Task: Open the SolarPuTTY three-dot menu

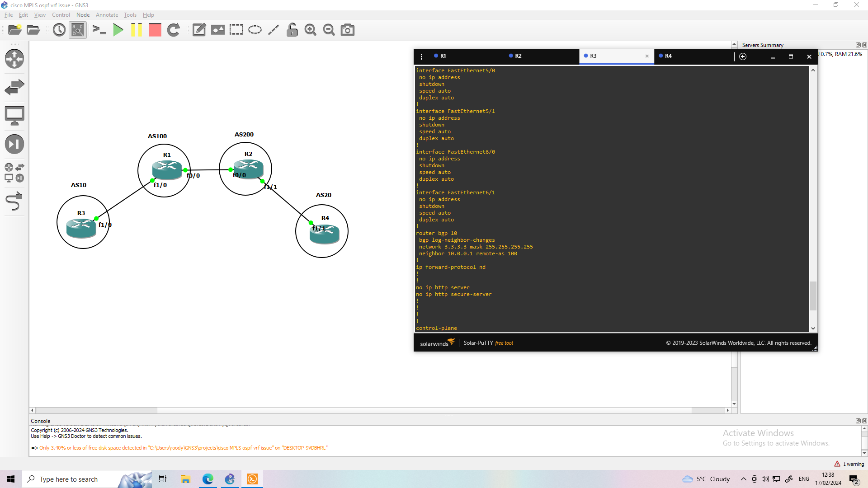Action: (x=422, y=56)
